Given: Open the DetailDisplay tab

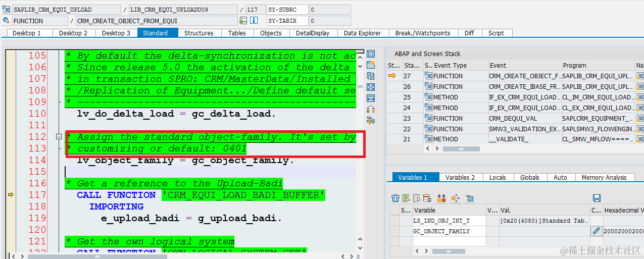Looking at the screenshot, I should pyautogui.click(x=313, y=33).
